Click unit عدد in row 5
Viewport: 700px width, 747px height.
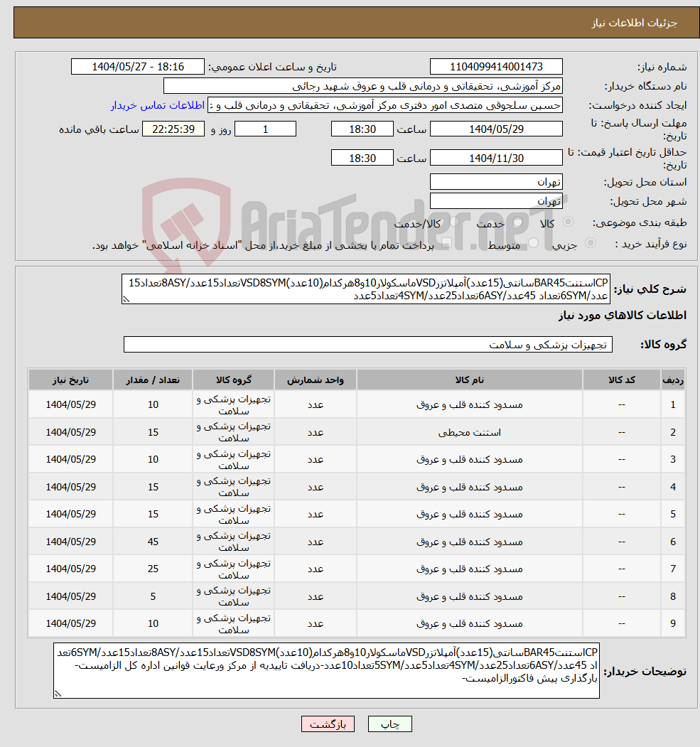click(316, 515)
